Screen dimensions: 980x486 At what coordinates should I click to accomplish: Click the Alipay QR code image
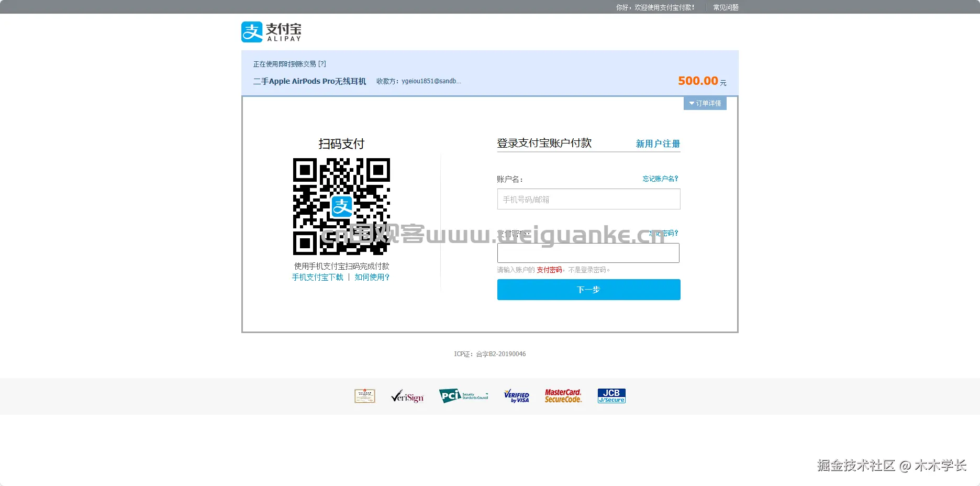(x=341, y=206)
